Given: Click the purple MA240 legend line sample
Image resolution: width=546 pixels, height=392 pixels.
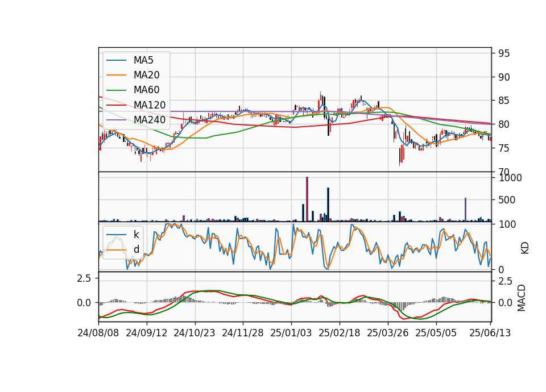Looking at the screenshot, I should coord(116,120).
